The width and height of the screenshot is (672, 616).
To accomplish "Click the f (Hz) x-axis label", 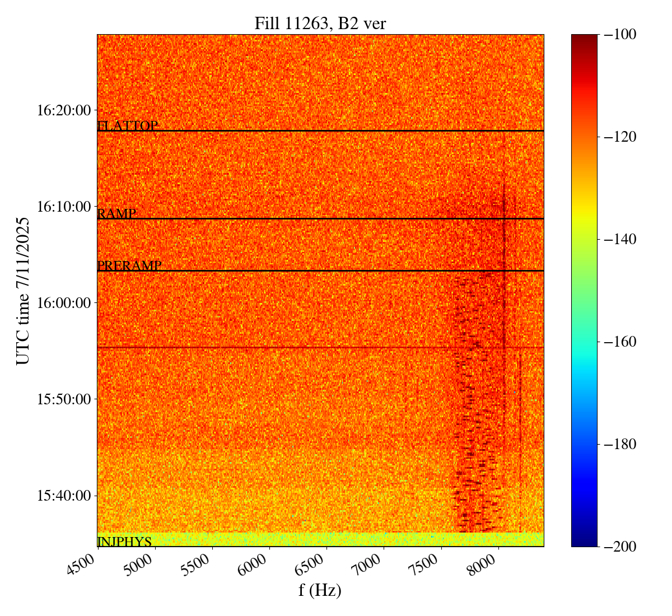I will [x=320, y=590].
